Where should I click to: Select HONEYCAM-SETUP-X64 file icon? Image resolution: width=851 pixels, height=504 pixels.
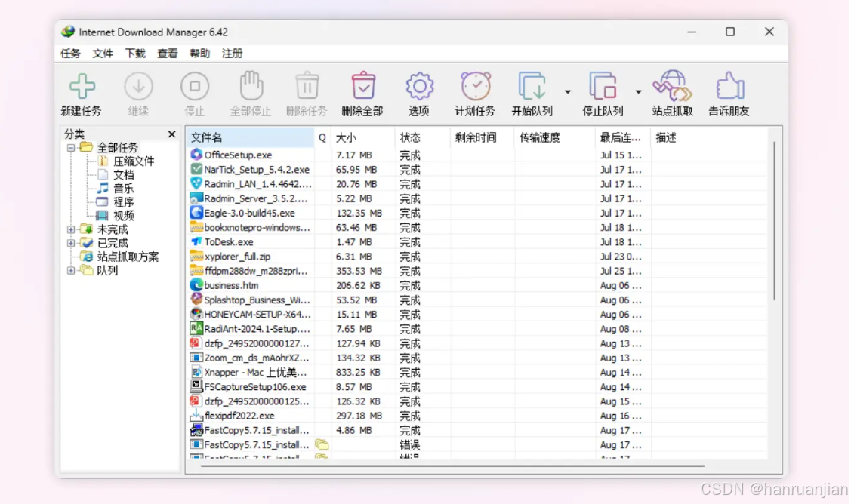coord(196,314)
